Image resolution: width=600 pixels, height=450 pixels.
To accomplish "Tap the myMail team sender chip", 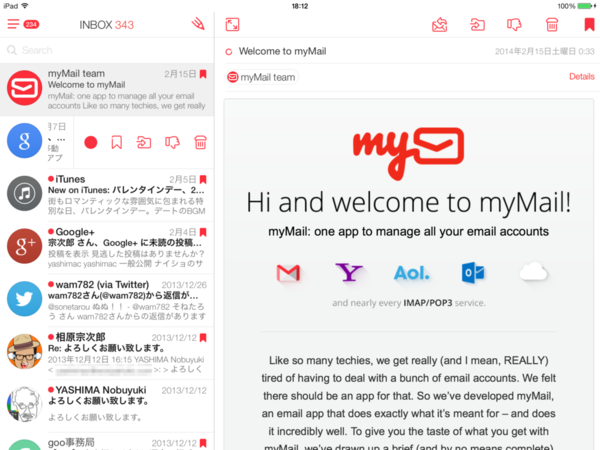I will coord(262,77).
